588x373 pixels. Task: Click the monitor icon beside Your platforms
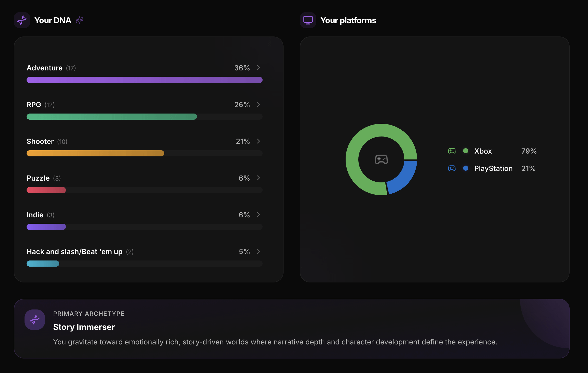click(x=308, y=20)
